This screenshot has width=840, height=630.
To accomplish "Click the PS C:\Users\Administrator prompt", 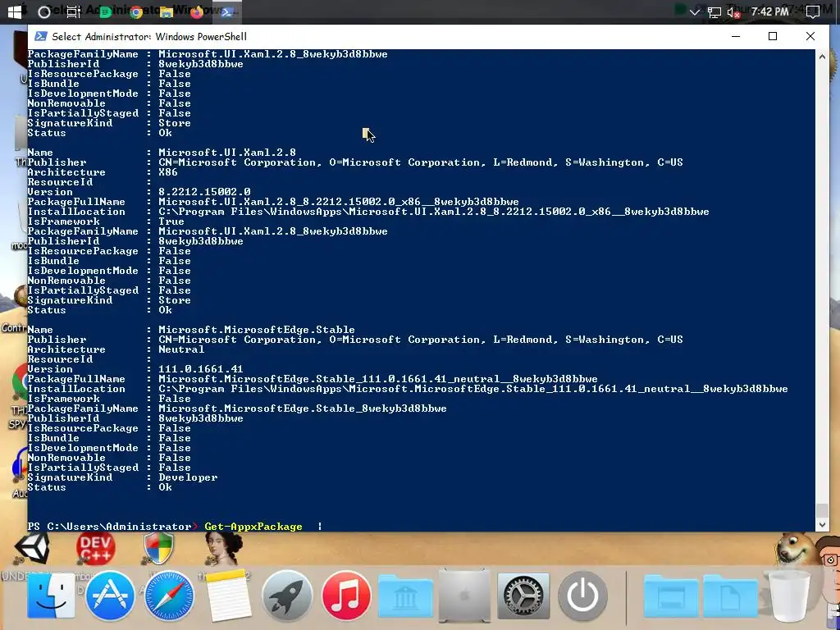I will [x=112, y=527].
